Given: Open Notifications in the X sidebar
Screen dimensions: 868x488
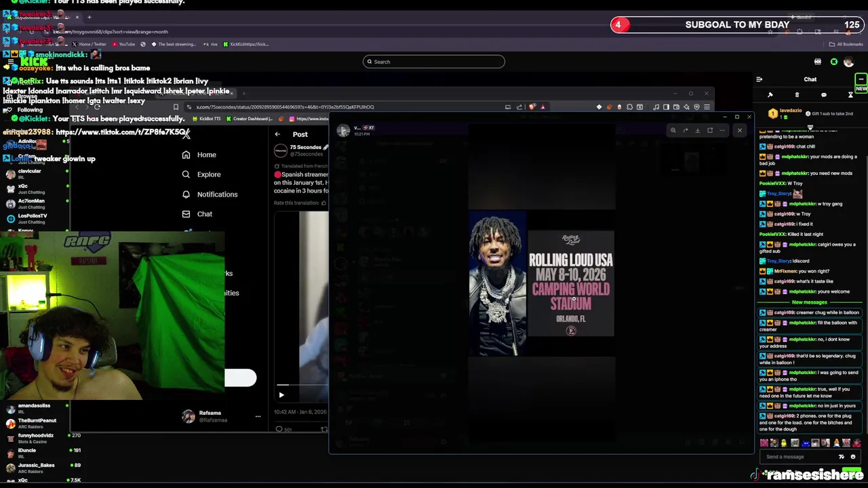Looking at the screenshot, I should pyautogui.click(x=210, y=195).
